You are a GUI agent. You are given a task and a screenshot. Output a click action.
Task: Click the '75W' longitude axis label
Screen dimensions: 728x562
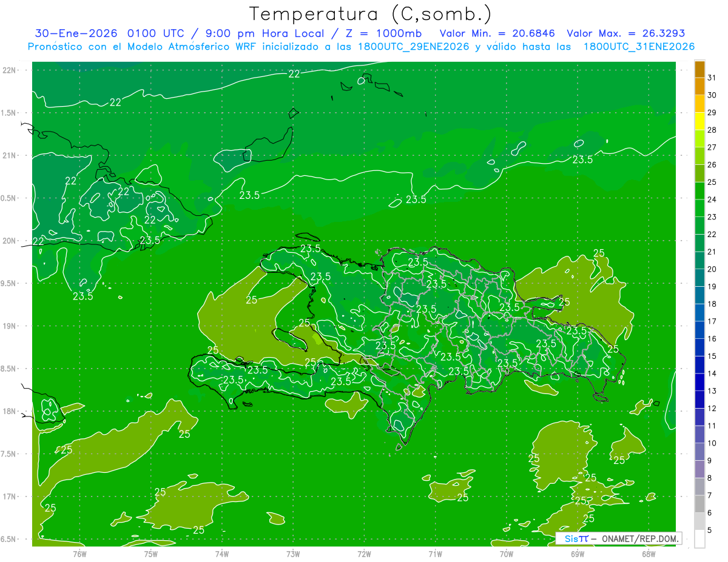click(x=150, y=554)
